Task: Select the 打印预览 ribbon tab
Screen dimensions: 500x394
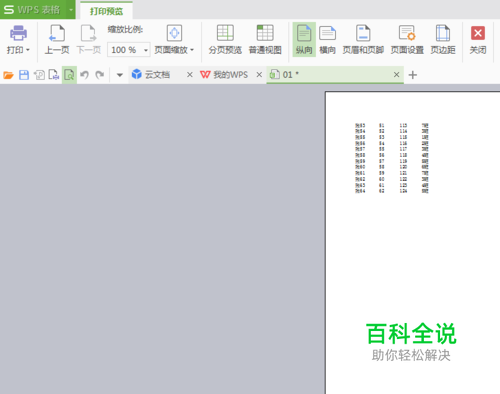Action: pos(106,11)
